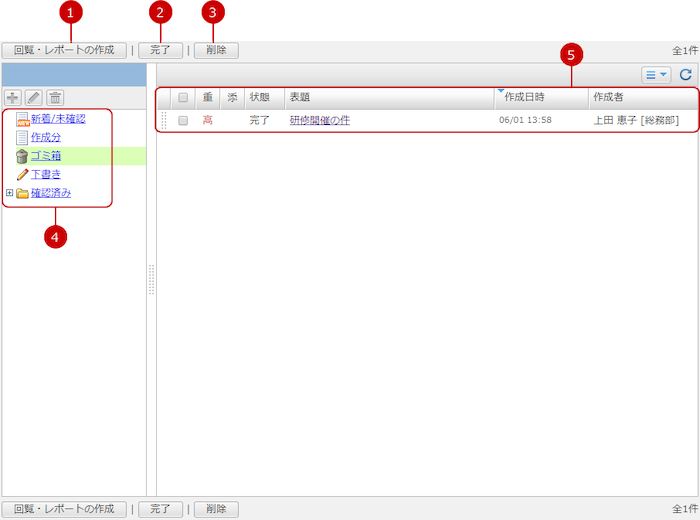
Task: Click the 確認済み folder icon
Action: (x=22, y=193)
